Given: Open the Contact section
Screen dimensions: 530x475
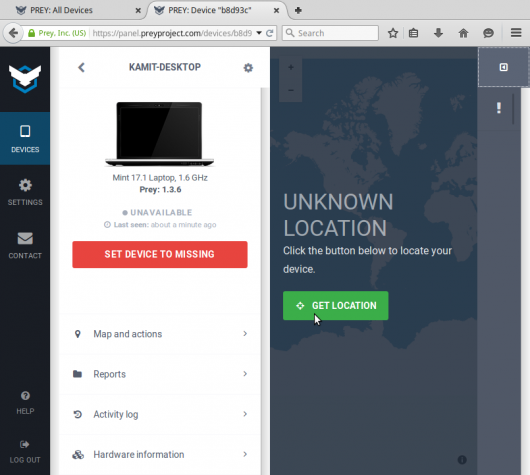Looking at the screenshot, I should point(25,245).
